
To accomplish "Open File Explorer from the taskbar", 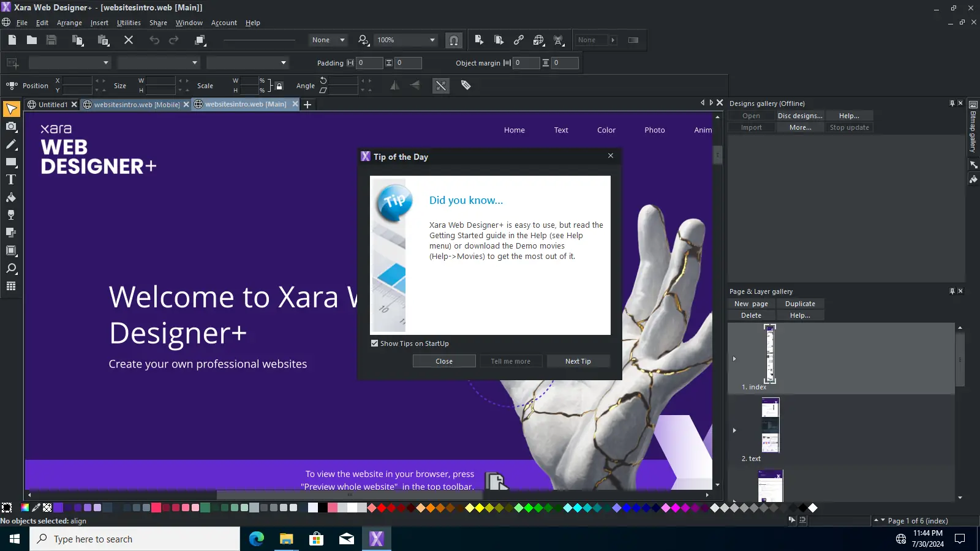I will coord(286,539).
